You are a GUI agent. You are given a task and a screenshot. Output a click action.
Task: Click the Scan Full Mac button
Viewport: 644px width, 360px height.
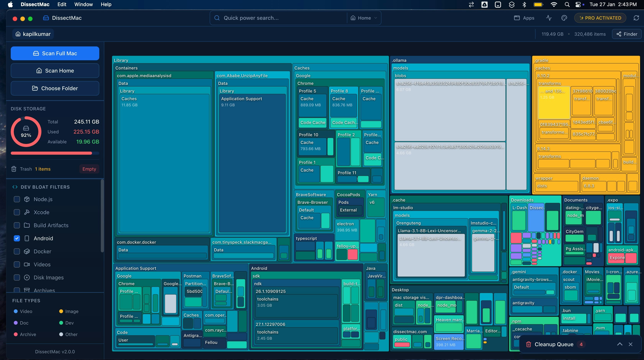(55, 53)
